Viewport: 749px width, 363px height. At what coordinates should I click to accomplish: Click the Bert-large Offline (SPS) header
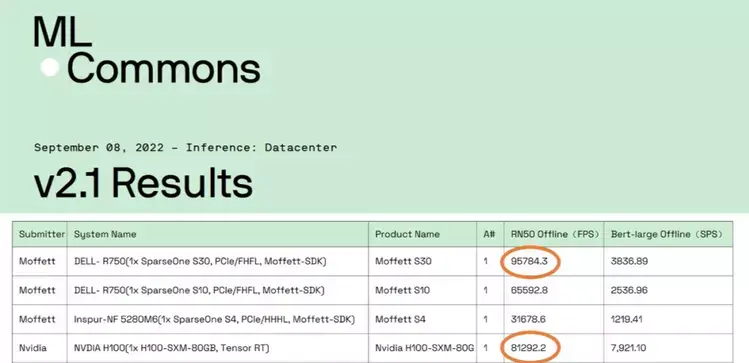(666, 234)
